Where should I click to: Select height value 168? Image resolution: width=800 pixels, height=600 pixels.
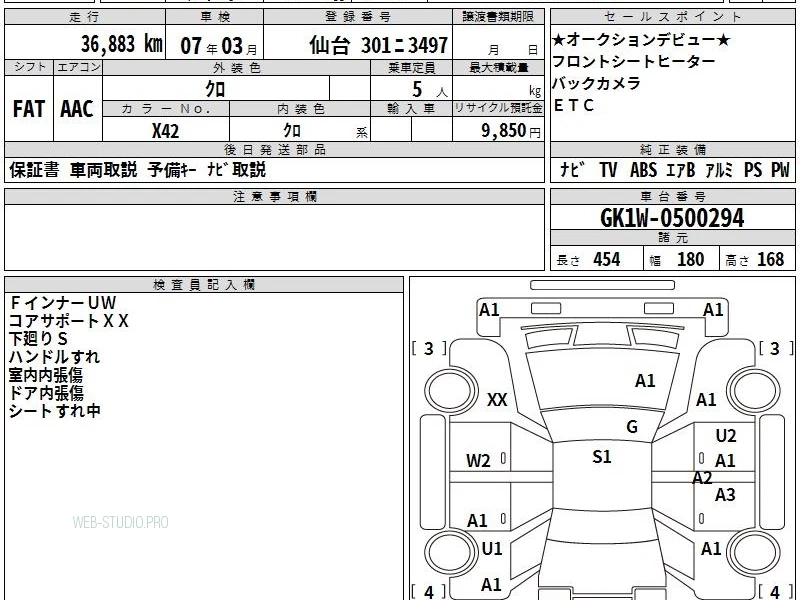[x=770, y=259]
